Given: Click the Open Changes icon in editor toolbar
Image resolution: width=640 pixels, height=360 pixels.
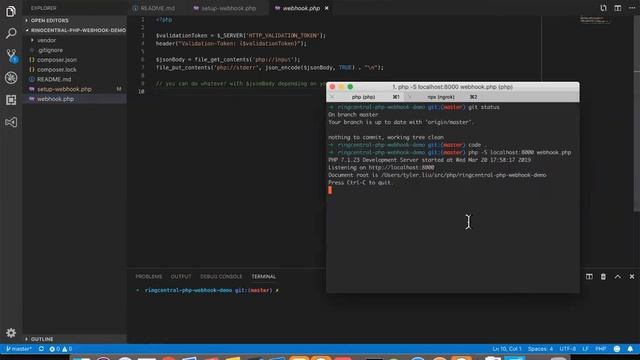Looking at the screenshot, I should coord(603,8).
